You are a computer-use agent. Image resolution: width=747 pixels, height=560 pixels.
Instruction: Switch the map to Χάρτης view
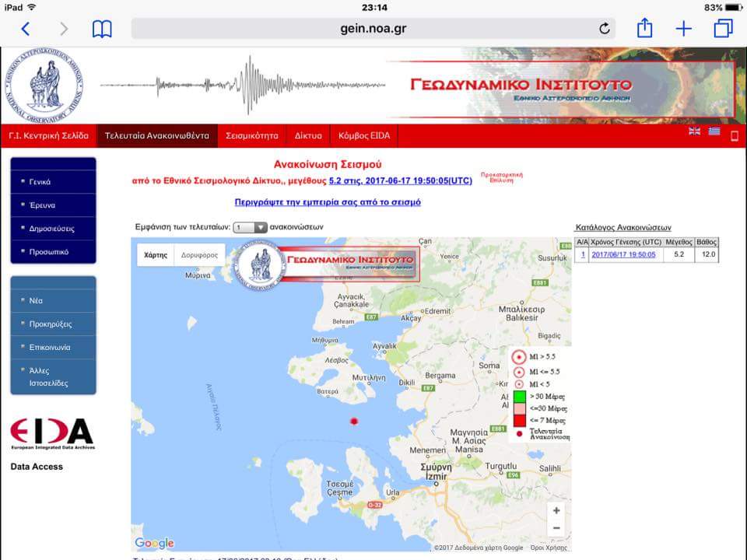(156, 255)
